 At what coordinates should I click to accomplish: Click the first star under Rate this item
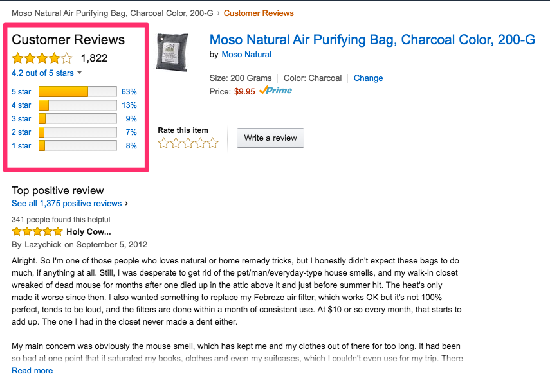coord(164,143)
